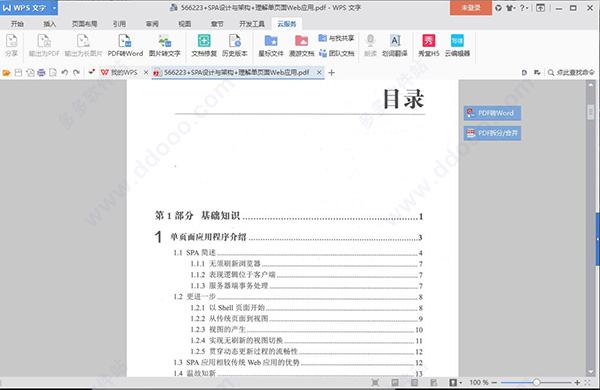Click the WPS update circle icon in title bar
Viewport: 600px width, 390px height.
click(498, 8)
